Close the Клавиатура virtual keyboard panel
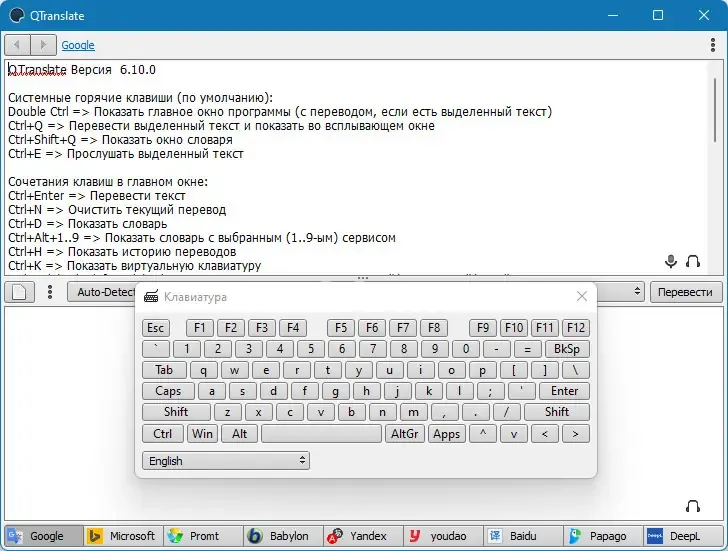The height and width of the screenshot is (551, 728). click(x=581, y=296)
